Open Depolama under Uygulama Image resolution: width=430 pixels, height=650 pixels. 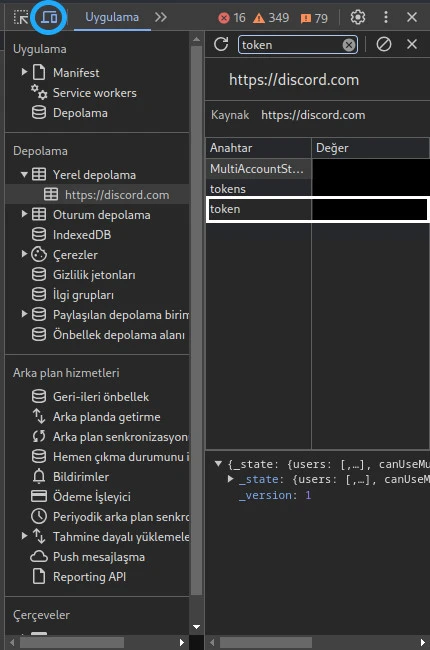(x=80, y=113)
